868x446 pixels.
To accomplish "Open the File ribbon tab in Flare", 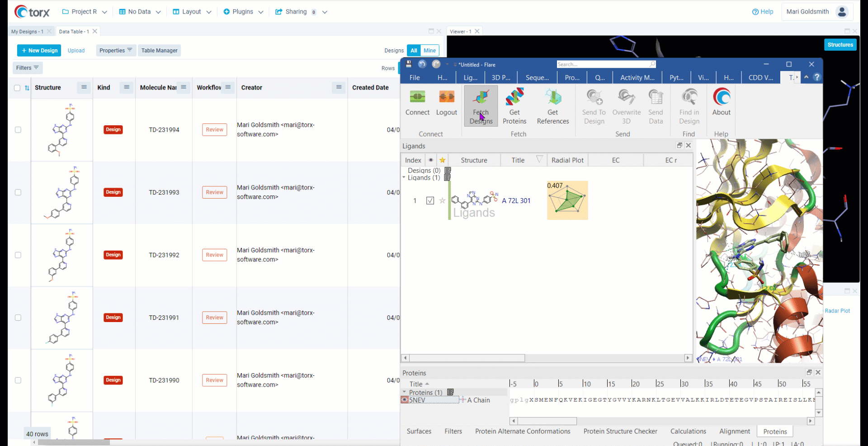I will tap(415, 78).
